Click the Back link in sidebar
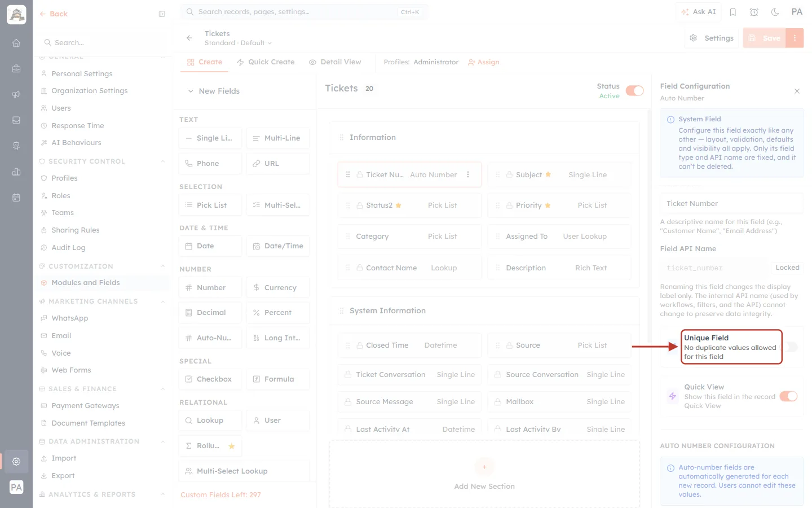 54,14
